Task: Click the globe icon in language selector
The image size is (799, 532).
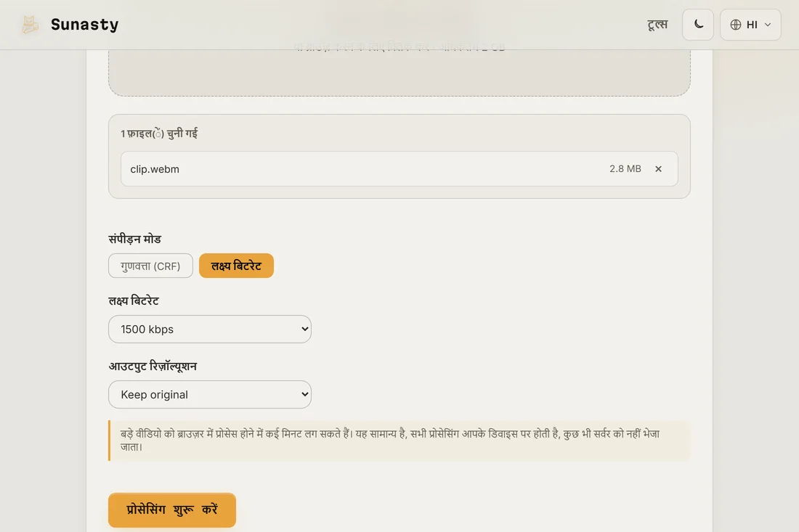Action: [735, 25]
